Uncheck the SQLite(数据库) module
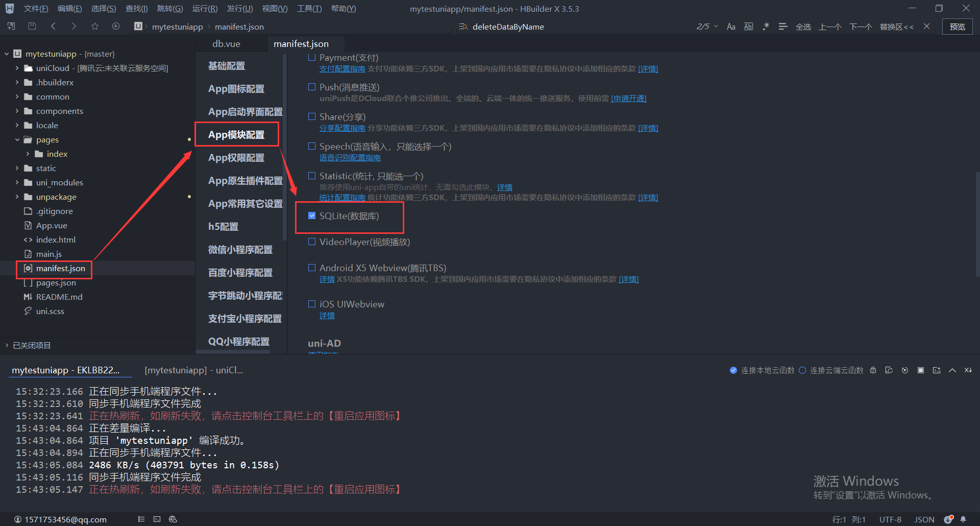Screen dimensions: 980x526 [x=312, y=216]
